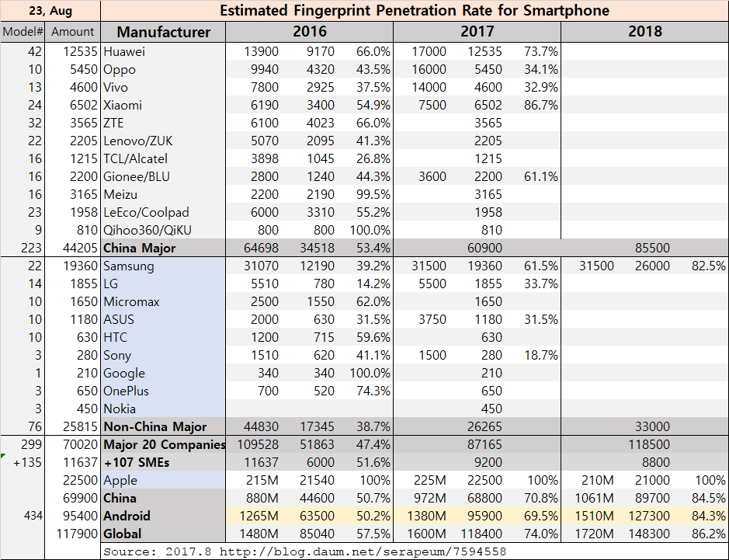Click the 'OnePlus' manufacturer cell

163,391
